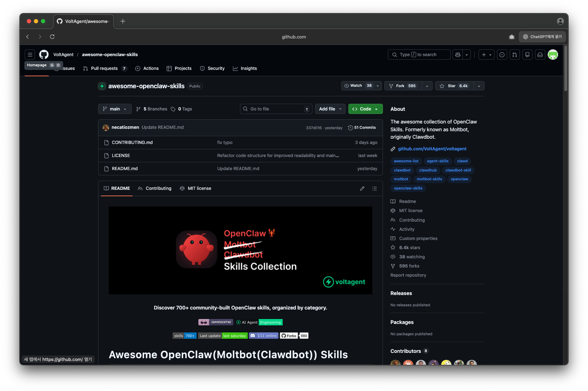Image resolution: width=588 pixels, height=391 pixels.
Task: View the 5 Branches link
Action: click(x=152, y=109)
